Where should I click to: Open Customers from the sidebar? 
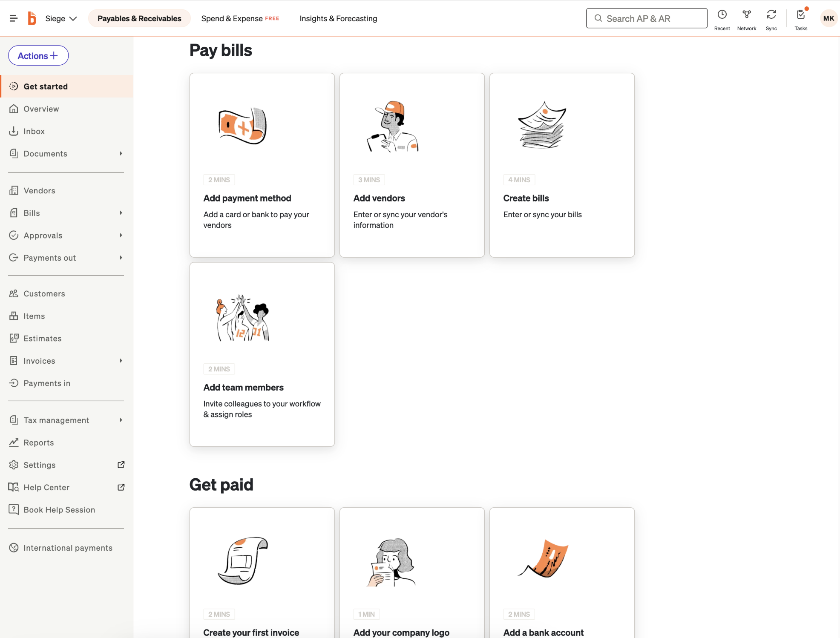click(44, 293)
